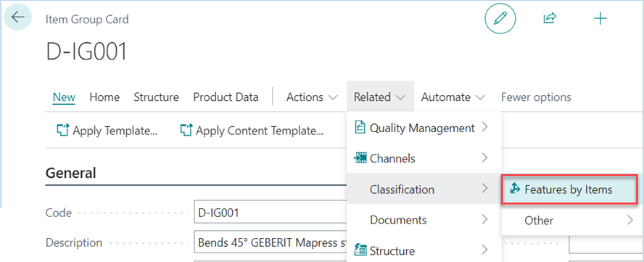The height and width of the screenshot is (262, 644).
Task: Collapse the Related dropdown menu
Action: pyautogui.click(x=380, y=97)
